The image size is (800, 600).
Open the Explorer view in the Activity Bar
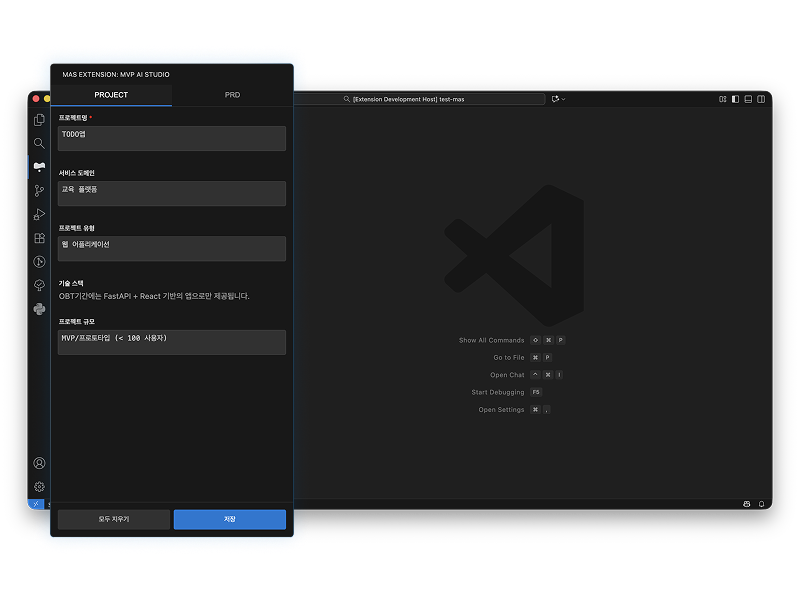[x=38, y=118]
